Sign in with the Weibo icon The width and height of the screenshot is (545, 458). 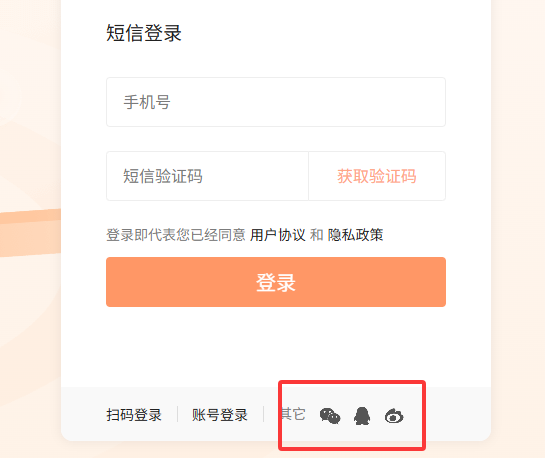click(394, 416)
